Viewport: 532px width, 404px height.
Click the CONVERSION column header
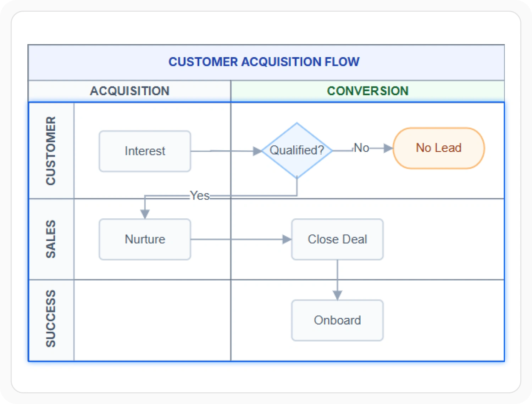[x=367, y=91]
